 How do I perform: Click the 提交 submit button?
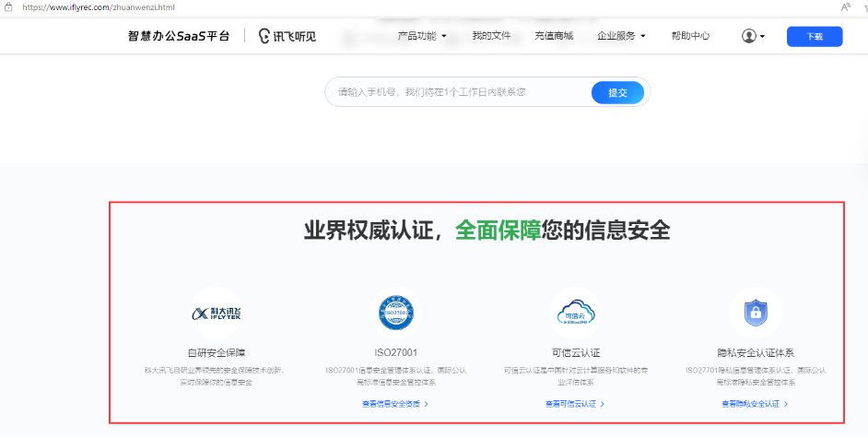[x=617, y=92]
